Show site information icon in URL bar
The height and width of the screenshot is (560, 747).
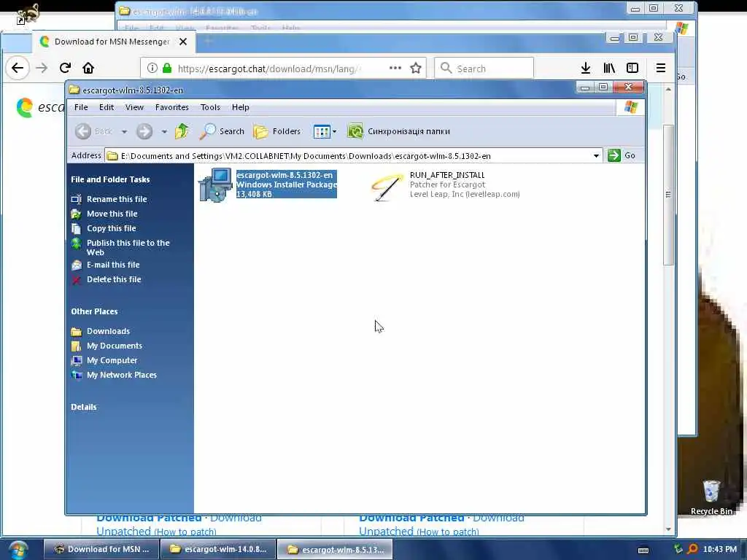click(152, 68)
